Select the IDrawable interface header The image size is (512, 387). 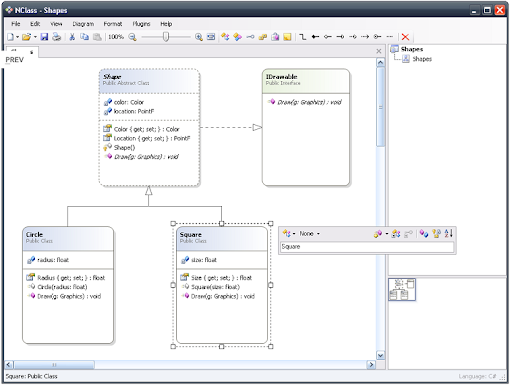point(306,81)
